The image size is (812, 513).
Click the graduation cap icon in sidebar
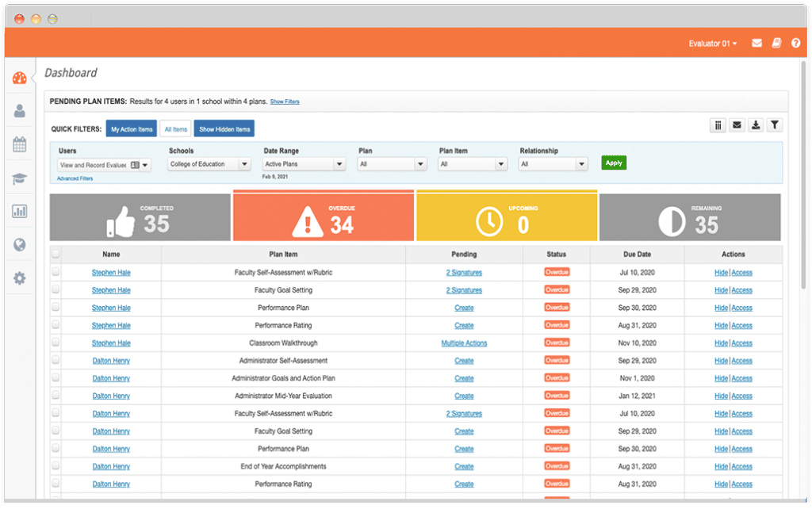click(18, 179)
